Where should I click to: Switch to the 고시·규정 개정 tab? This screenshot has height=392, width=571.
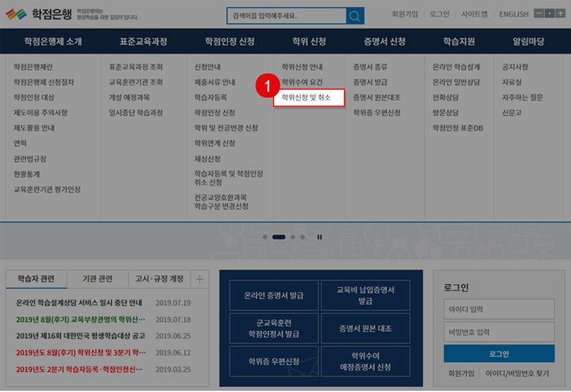159,278
